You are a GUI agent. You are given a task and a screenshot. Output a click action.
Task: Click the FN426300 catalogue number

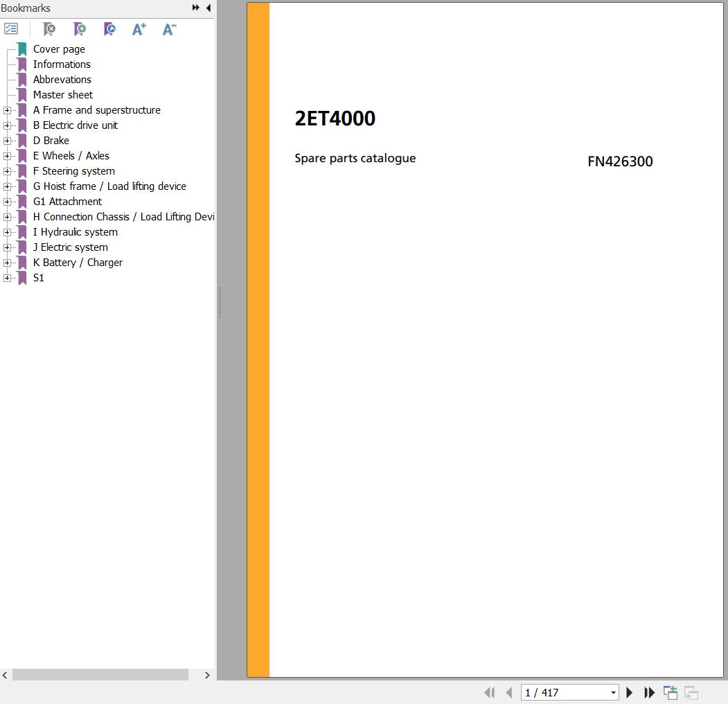[x=620, y=161]
